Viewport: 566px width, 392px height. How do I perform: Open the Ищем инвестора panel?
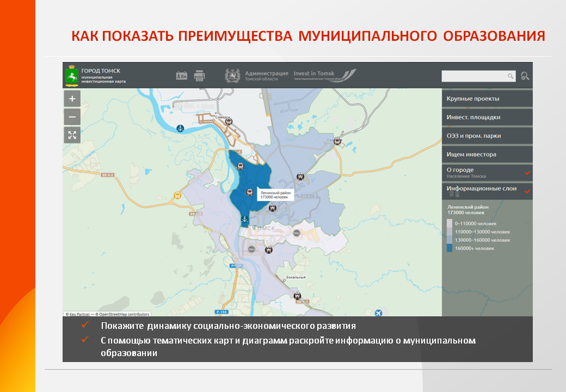click(x=487, y=154)
